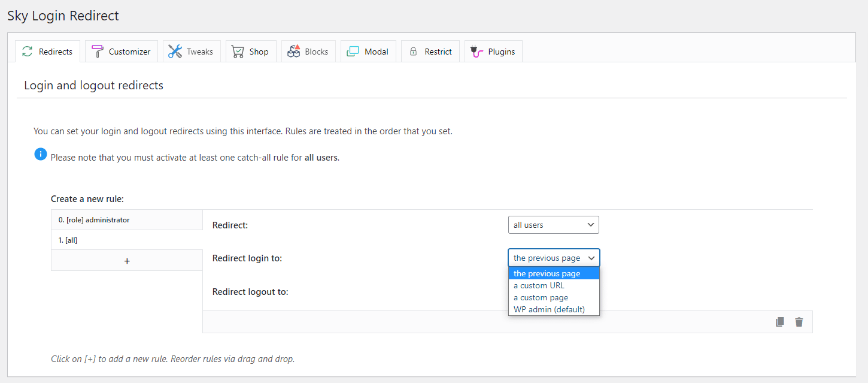Viewport: 868px width, 383px height.
Task: Click the + to add a new rule
Action: point(126,260)
